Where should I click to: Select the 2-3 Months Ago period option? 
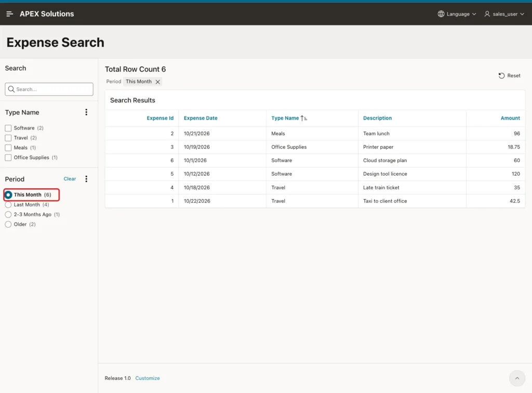[x=8, y=215]
